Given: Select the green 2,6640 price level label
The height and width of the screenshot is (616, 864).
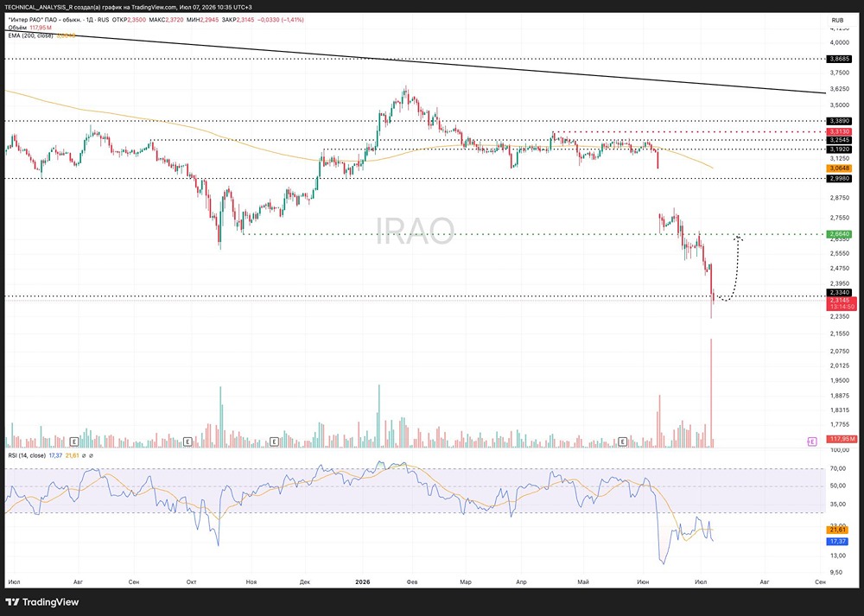Looking at the screenshot, I should tap(840, 234).
